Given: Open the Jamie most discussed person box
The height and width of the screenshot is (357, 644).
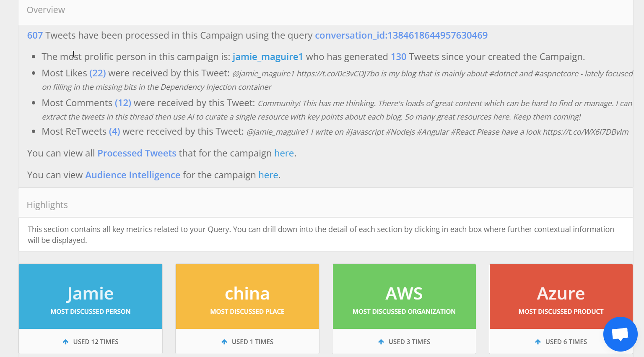Looking at the screenshot, I should (91, 296).
